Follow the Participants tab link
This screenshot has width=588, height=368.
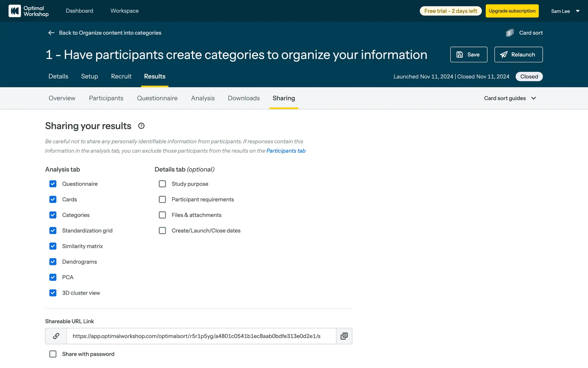[286, 151]
